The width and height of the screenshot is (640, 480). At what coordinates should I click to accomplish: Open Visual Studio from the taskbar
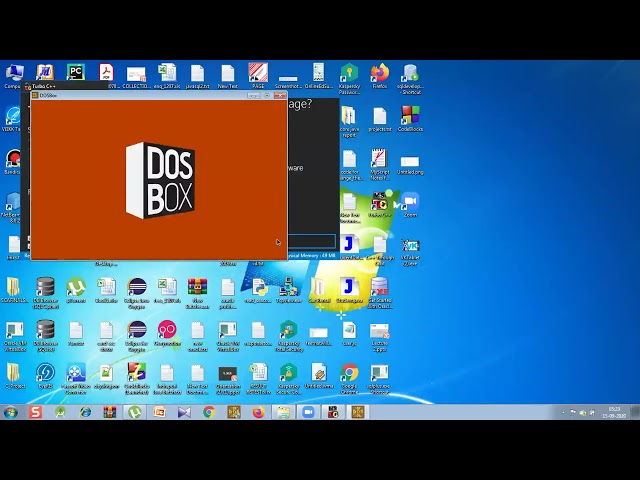pos(184,412)
